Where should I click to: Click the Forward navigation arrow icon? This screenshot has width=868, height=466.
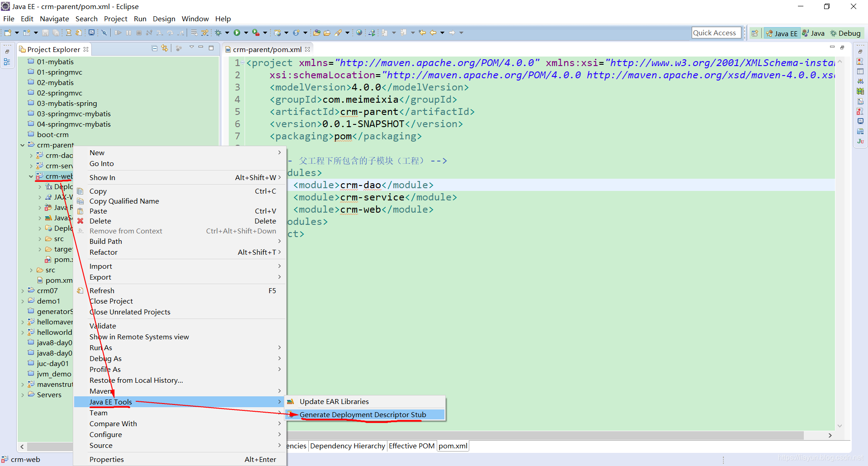point(452,33)
